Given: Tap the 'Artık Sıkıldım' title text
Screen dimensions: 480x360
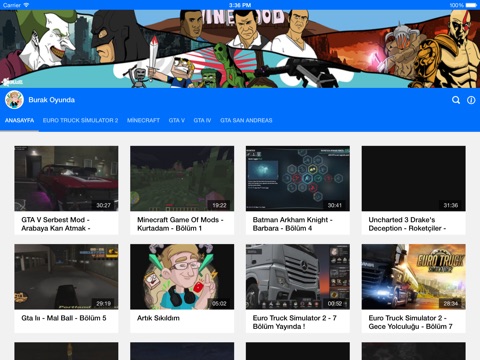Looking at the screenshot, I should (158, 318).
